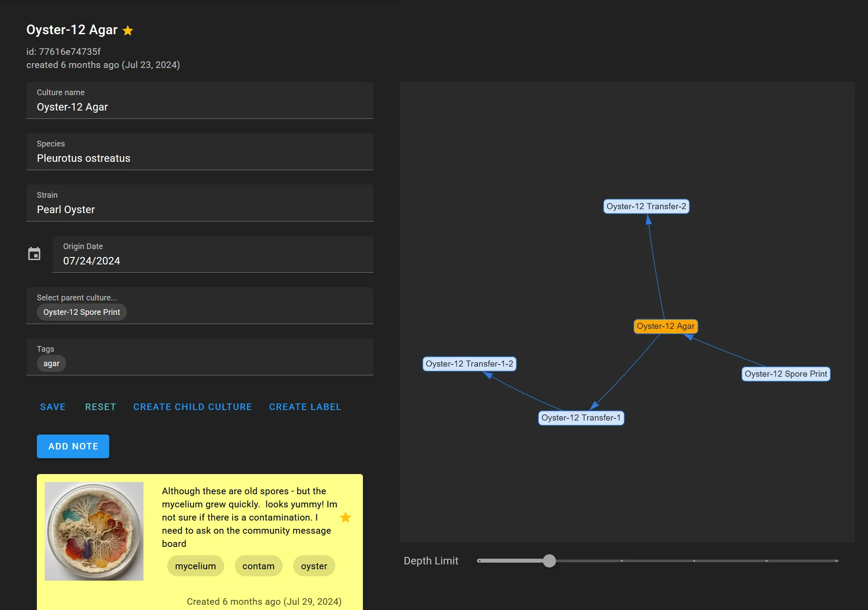868x610 pixels.
Task: Click the Depth Limit slider handle
Action: click(549, 561)
